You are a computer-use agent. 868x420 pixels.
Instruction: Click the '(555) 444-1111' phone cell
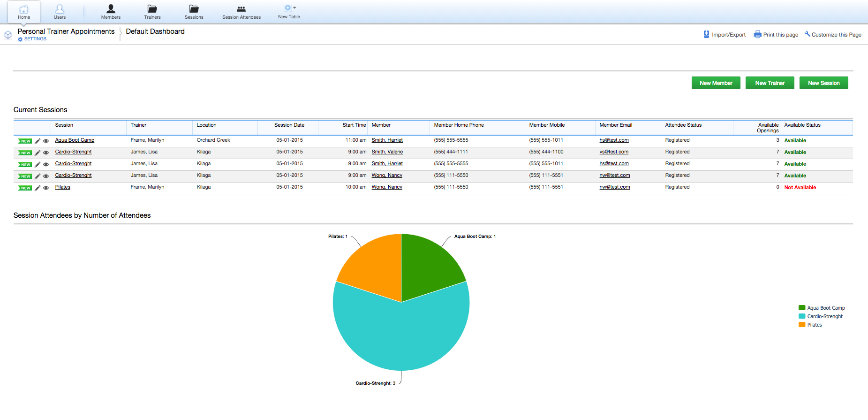(451, 152)
